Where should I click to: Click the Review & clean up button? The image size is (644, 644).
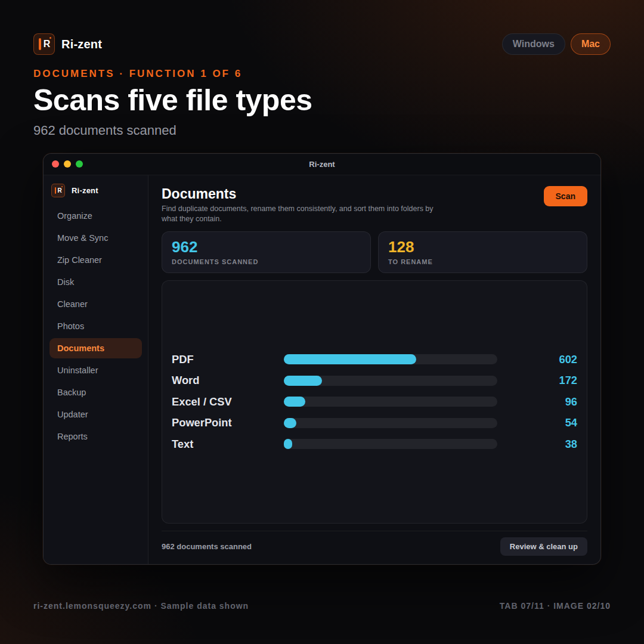[x=543, y=547]
